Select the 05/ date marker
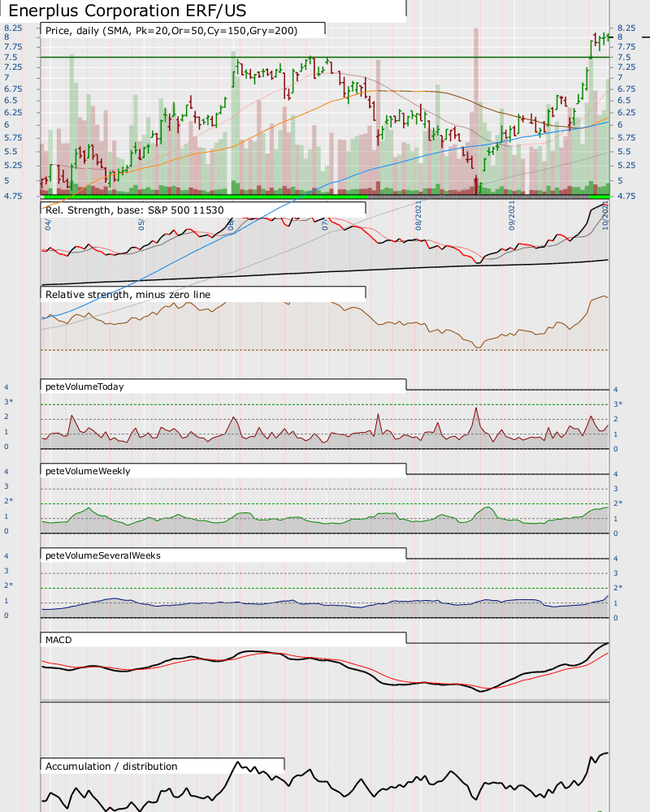The width and height of the screenshot is (650, 812). click(x=141, y=224)
